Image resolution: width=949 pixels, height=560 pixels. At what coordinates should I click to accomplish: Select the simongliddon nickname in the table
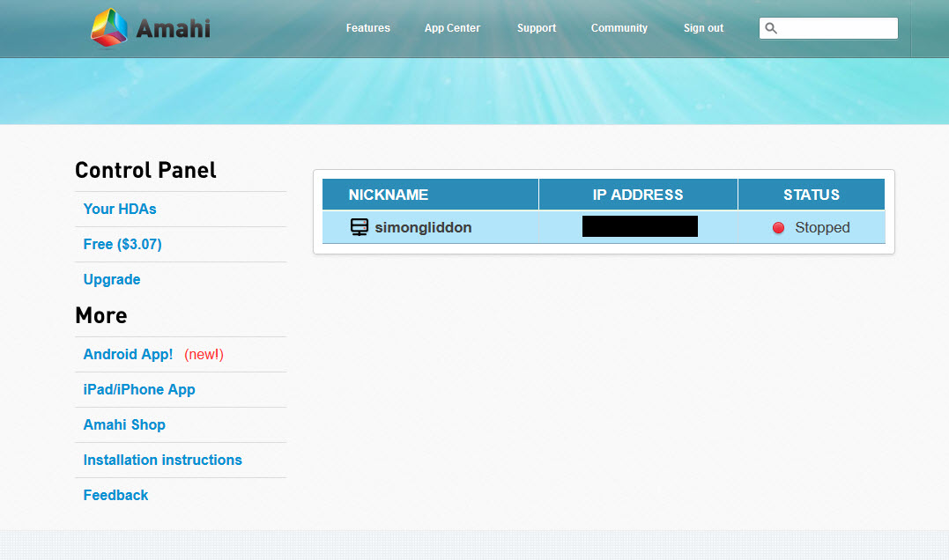pos(423,227)
